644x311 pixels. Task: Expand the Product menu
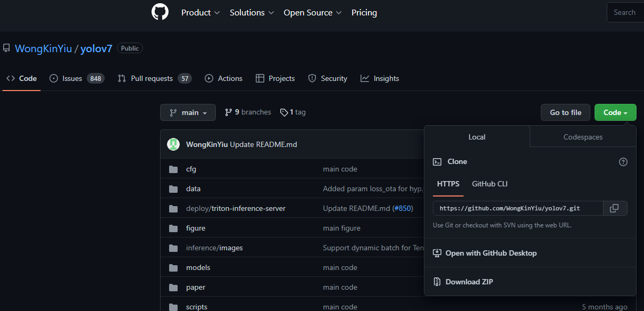(x=200, y=12)
